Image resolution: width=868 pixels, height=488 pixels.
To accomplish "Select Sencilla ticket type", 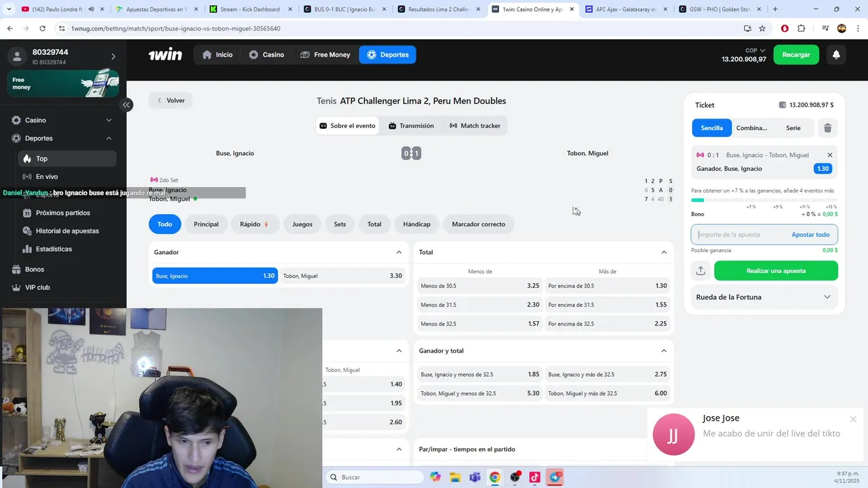I will coord(711,128).
